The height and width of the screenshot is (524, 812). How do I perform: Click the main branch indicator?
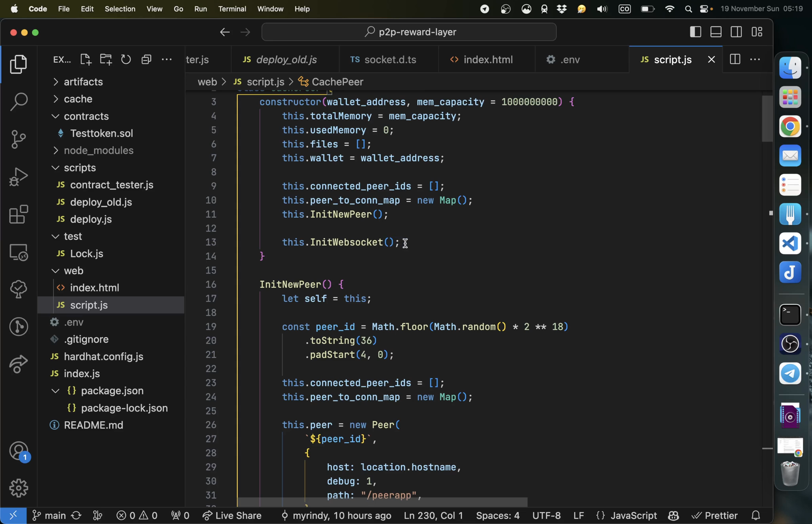coord(49,515)
